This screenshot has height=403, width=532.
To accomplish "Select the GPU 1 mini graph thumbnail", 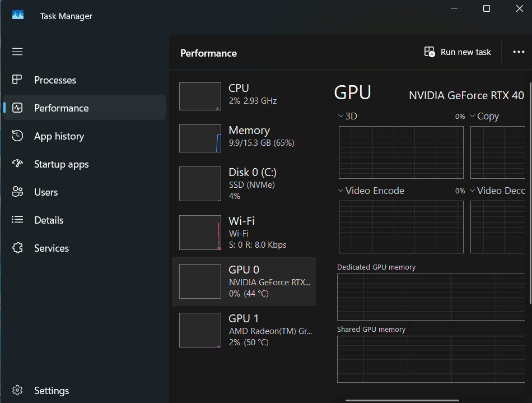I will pos(200,330).
